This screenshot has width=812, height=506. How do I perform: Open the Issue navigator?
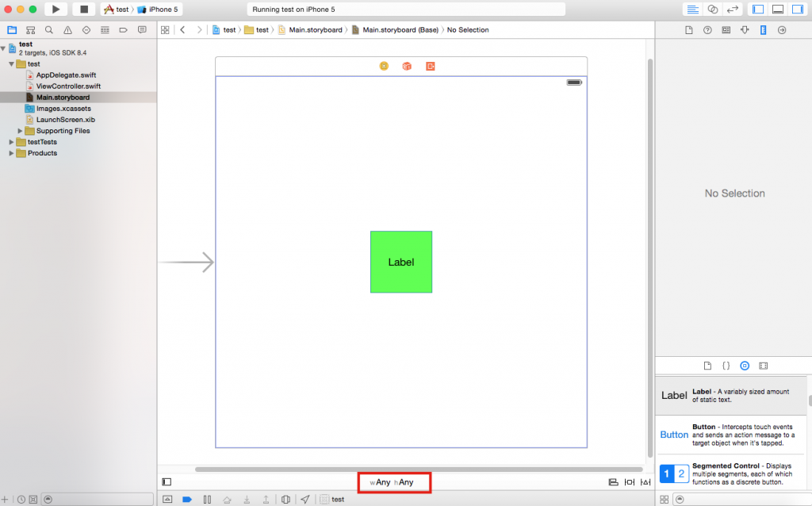pyautogui.click(x=67, y=29)
